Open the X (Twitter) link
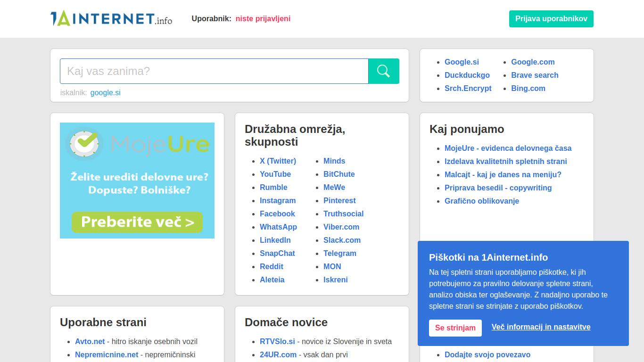644x362 pixels. (278, 161)
